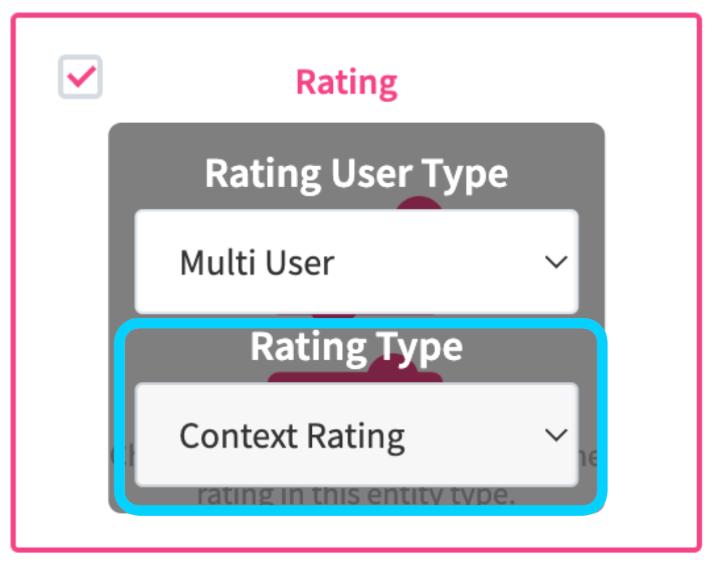Click the chevron beside Context Rating
This screenshot has height=565, width=717.
[x=555, y=436]
